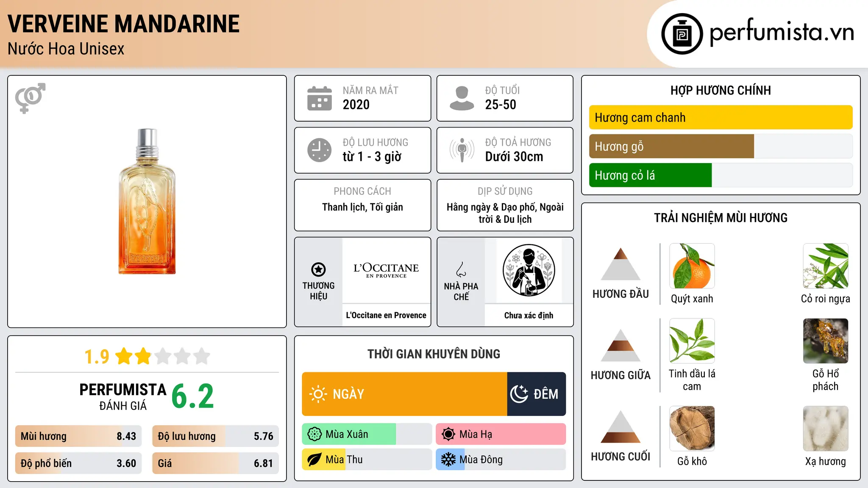Click the perfumista.vn site name

[x=782, y=32]
